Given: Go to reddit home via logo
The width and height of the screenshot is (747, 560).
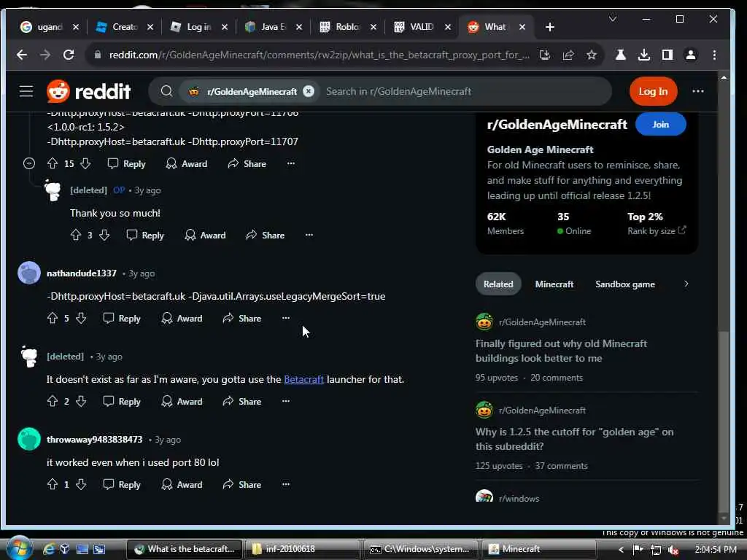Looking at the screenshot, I should coord(89,91).
